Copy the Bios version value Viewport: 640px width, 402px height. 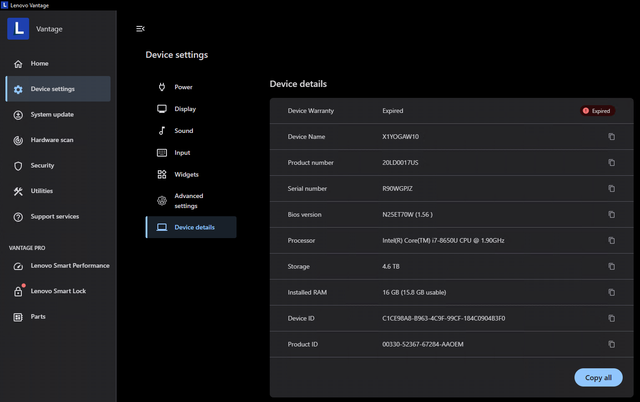pos(611,214)
